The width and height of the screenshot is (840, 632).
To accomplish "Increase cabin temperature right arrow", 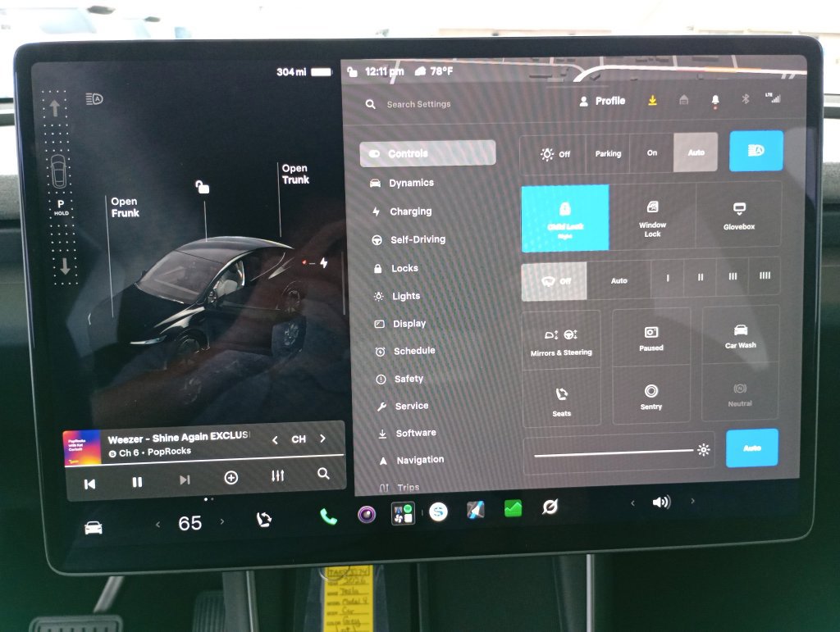I will (221, 521).
